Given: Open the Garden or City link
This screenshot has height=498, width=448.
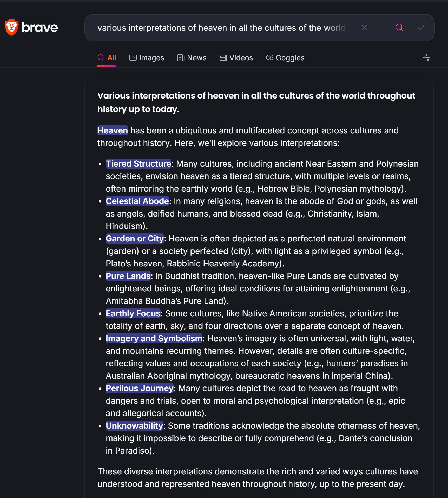Looking at the screenshot, I should 135,239.
